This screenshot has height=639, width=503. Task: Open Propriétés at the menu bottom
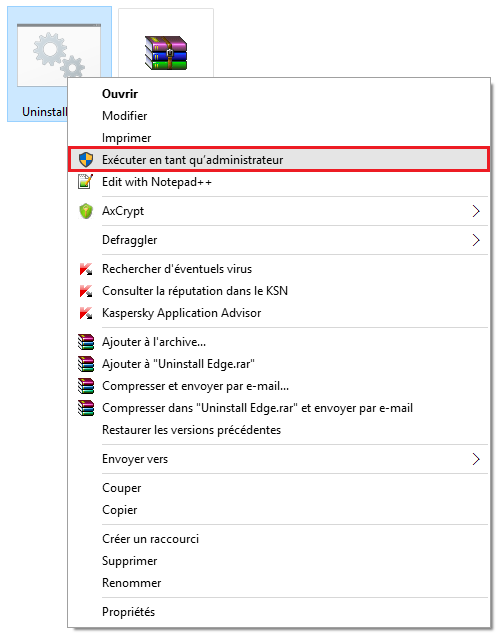128,612
